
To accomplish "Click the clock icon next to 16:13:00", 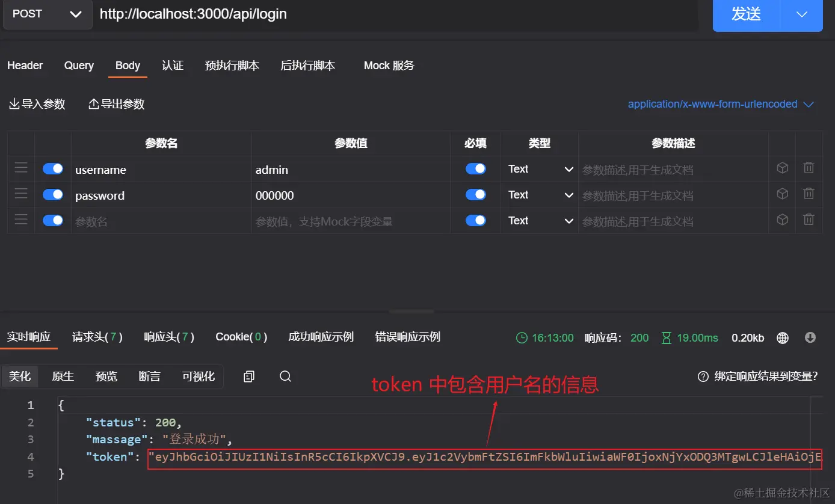I will click(522, 338).
